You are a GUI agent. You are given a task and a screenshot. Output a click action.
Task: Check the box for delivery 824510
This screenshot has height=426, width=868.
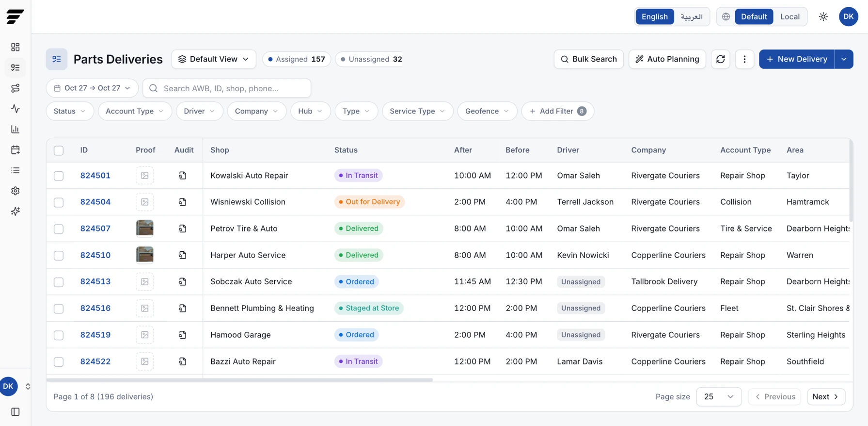coord(59,255)
